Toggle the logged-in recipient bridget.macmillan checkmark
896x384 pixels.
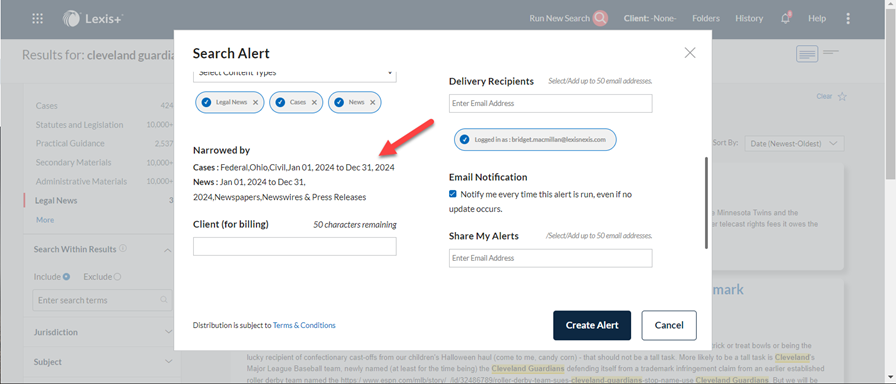coord(465,139)
